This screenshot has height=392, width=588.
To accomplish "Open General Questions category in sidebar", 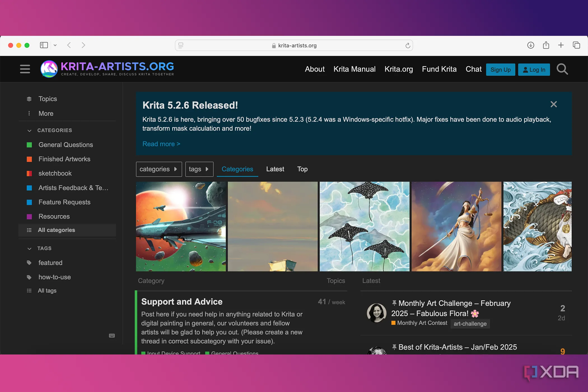I will pyautogui.click(x=66, y=145).
